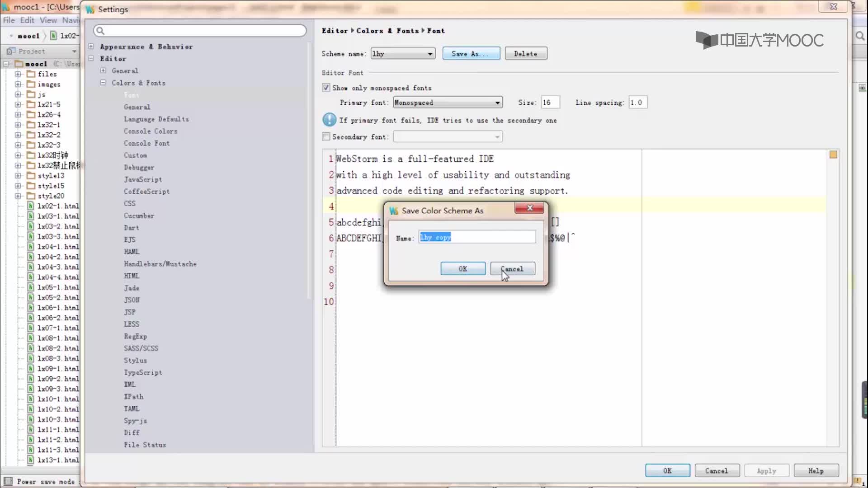Select lx02-1.html file icon
868x488 pixels.
31,206
